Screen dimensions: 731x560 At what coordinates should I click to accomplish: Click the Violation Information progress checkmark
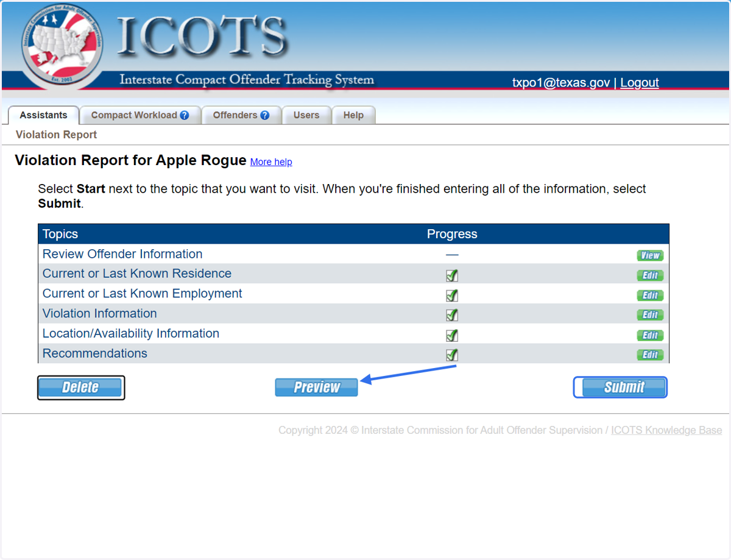click(x=452, y=315)
